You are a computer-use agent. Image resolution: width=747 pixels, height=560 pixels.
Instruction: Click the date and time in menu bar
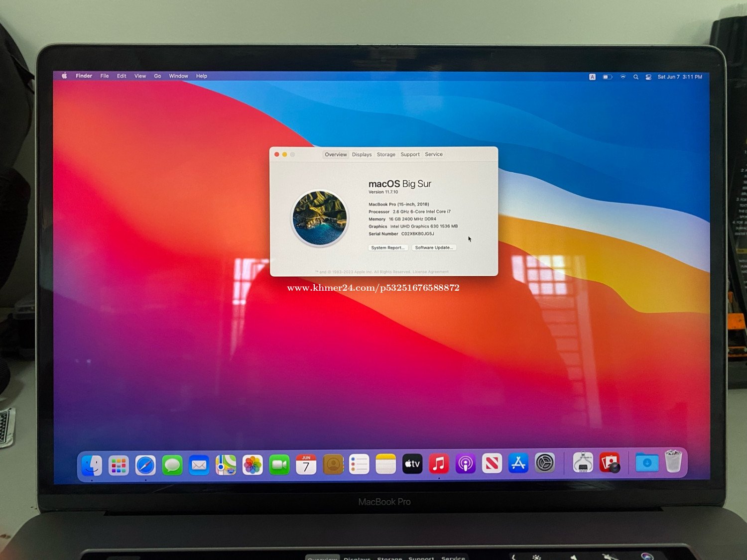pyautogui.click(x=680, y=77)
